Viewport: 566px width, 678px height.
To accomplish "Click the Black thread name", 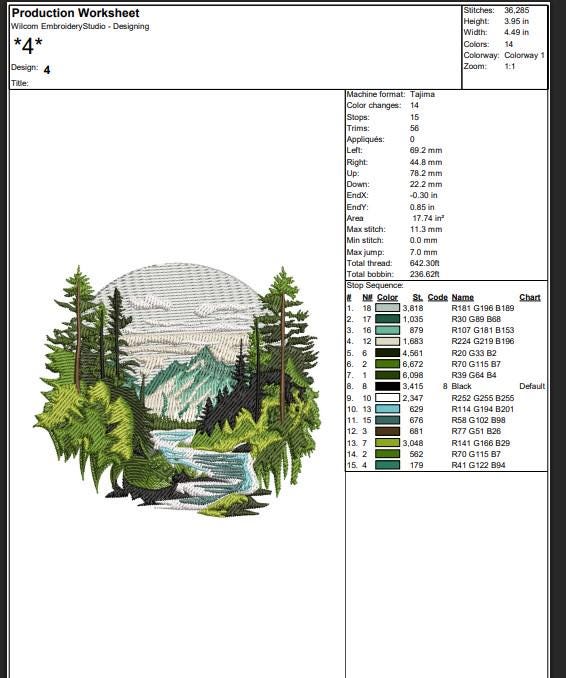I will [461, 386].
